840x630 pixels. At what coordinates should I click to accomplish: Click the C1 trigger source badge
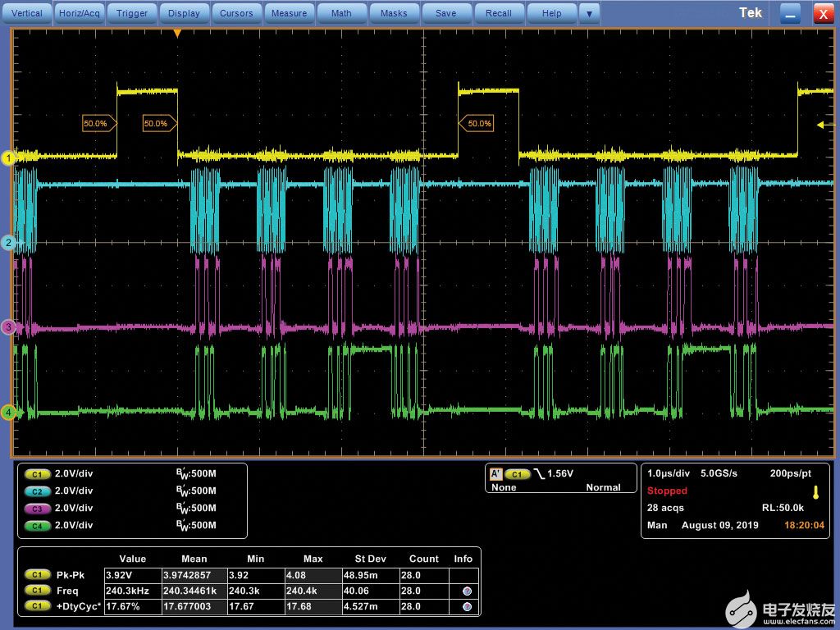point(517,474)
